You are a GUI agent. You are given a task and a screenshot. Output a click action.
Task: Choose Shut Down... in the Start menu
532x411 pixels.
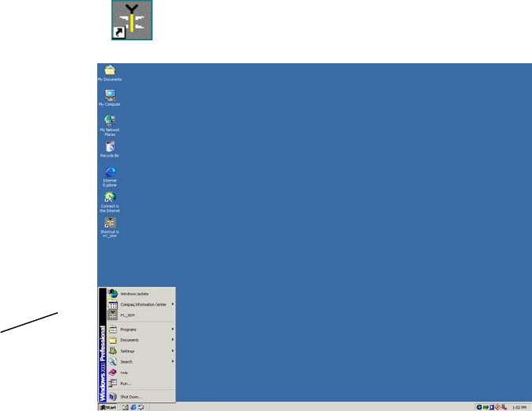point(141,397)
